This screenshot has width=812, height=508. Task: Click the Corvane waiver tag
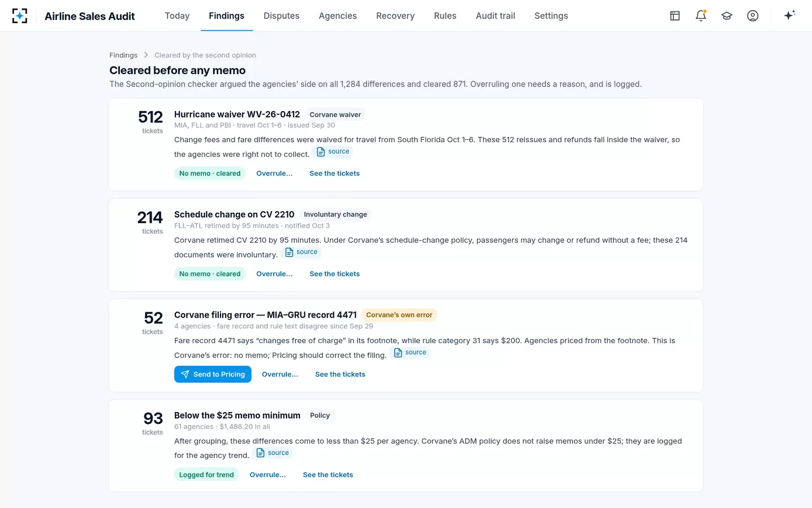click(335, 115)
